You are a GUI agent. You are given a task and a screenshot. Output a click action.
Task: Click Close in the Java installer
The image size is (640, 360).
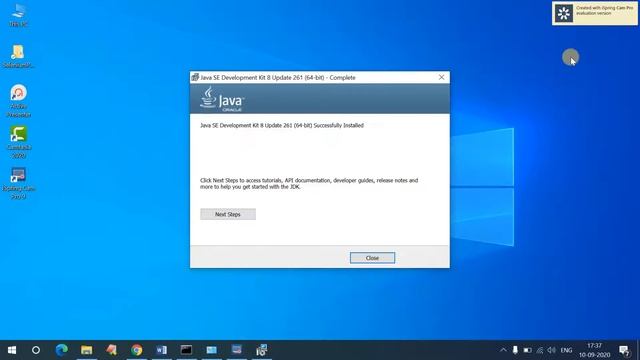pos(372,258)
